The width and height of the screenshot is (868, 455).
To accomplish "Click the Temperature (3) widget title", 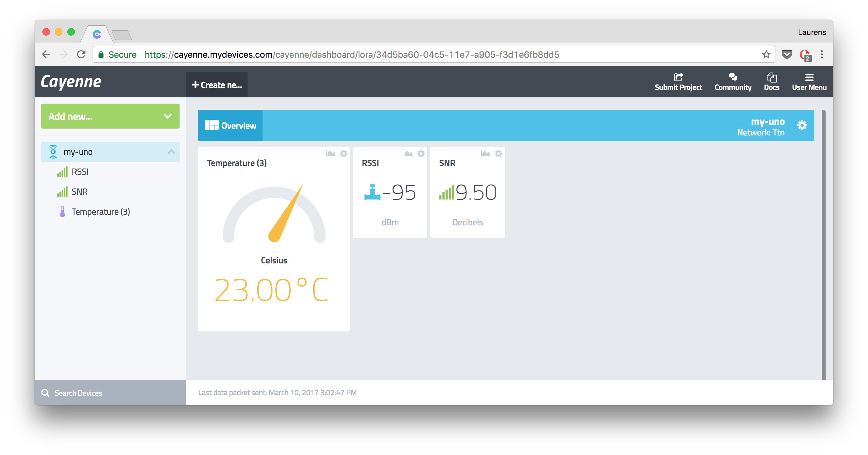I will pyautogui.click(x=237, y=163).
